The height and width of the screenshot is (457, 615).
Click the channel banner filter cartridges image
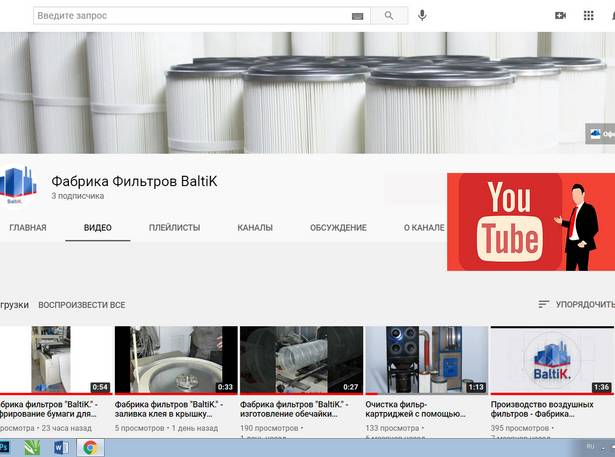click(308, 93)
